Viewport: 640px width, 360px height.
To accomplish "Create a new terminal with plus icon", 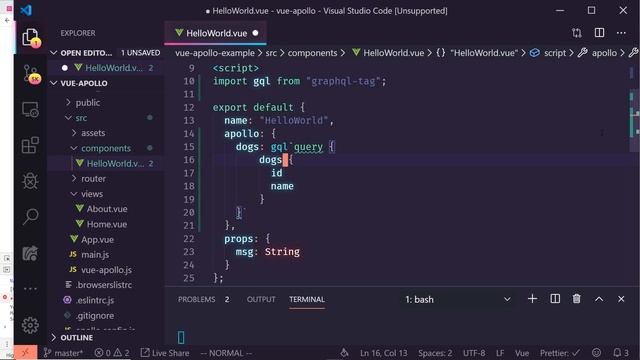I will coord(532,299).
